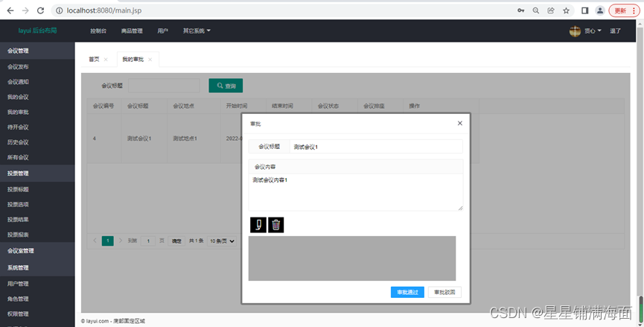
Task: Click browser forward arrow
Action: tap(25, 10)
